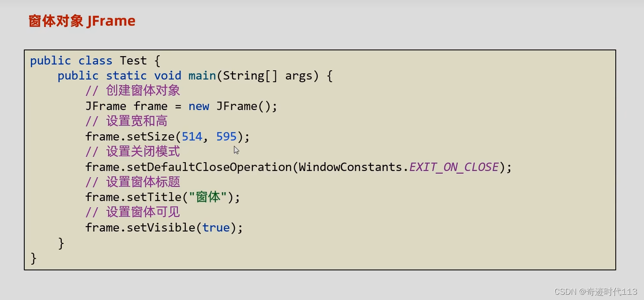Click the variable name frame
Screen dimensions: 644x300
152,106
